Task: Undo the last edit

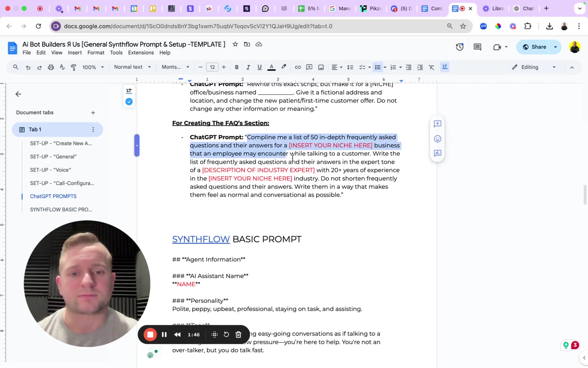Action: 28,67
